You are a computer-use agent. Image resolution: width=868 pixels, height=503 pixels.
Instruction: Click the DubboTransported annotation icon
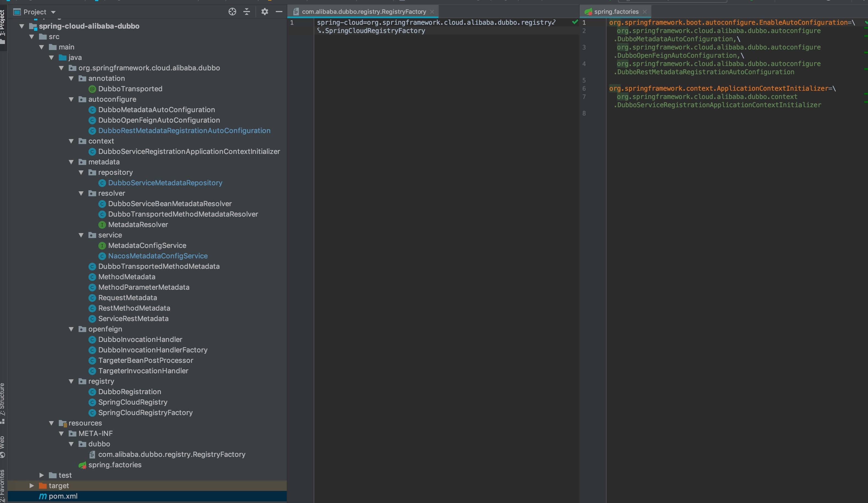92,89
